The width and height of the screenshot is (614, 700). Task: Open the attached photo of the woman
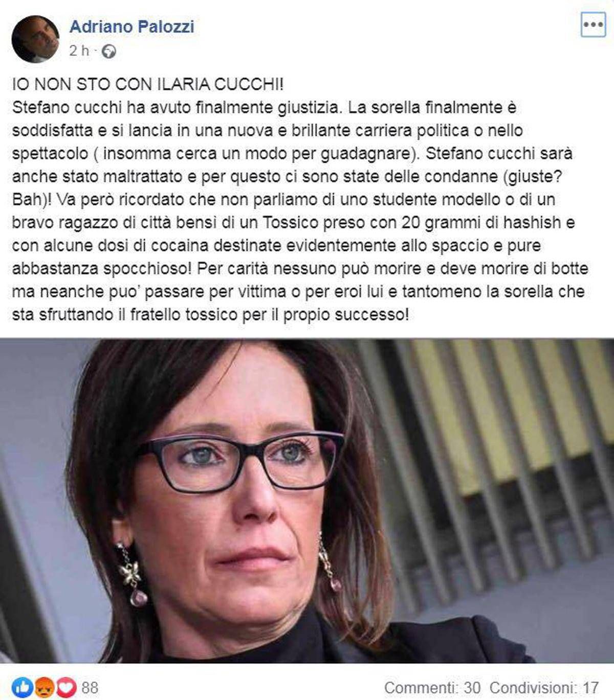(307, 501)
